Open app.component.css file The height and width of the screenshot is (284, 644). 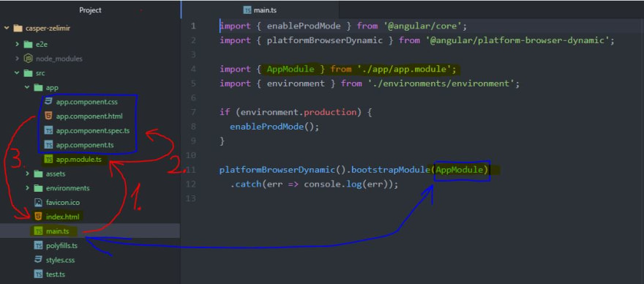click(x=87, y=102)
